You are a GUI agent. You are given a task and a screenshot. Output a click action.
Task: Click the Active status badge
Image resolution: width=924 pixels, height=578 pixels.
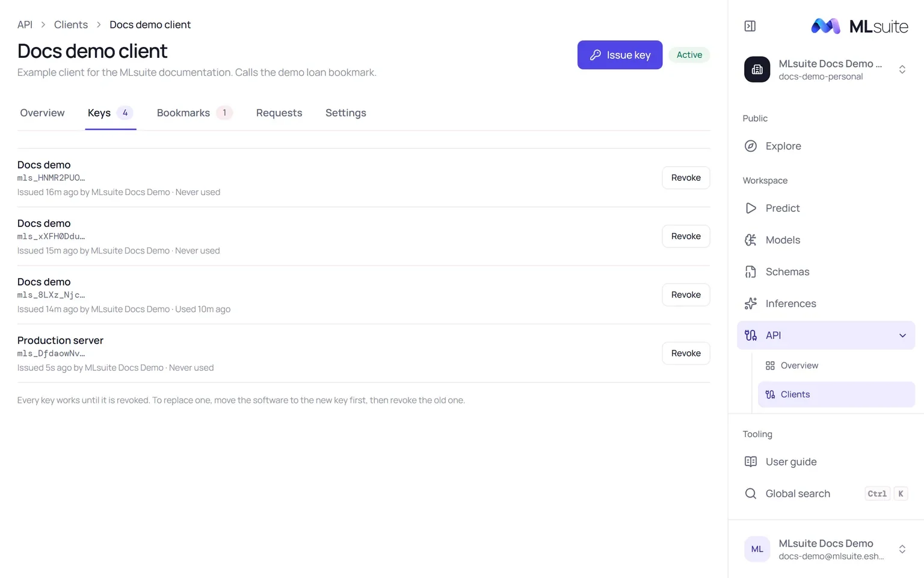click(x=689, y=55)
